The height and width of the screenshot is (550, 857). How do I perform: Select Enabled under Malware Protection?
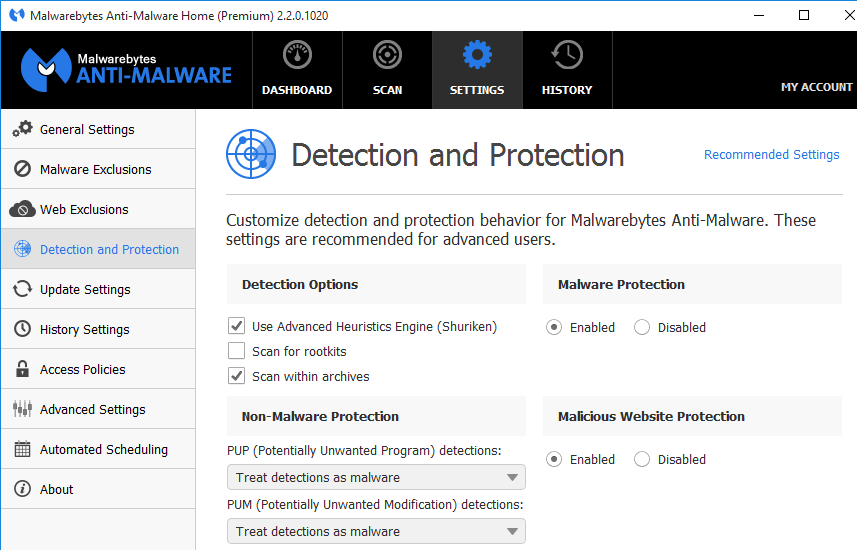(554, 327)
